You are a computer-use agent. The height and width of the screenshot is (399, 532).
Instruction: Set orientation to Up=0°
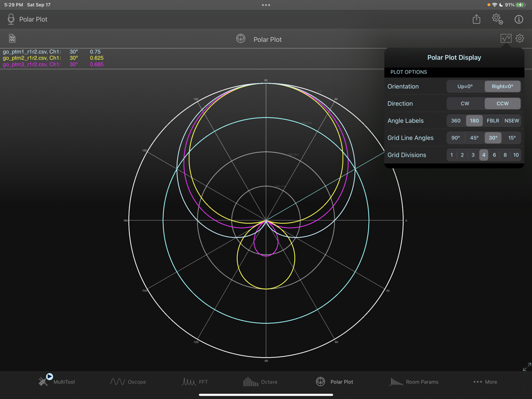coord(465,86)
